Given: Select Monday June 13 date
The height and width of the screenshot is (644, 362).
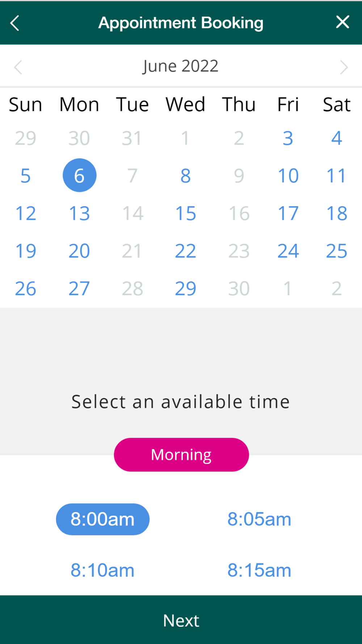Looking at the screenshot, I should pos(79,213).
